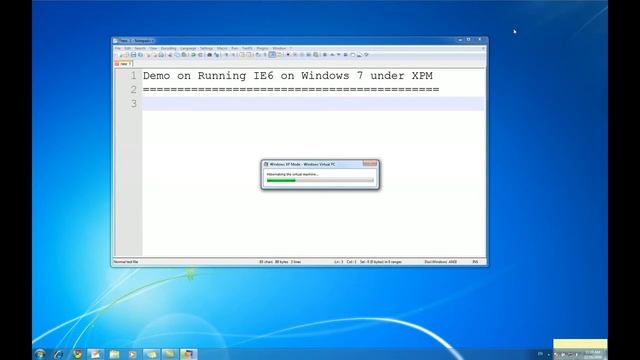Click the active Windows XP Mode taskbar button
Screen dimensions: 640x360
point(188,354)
